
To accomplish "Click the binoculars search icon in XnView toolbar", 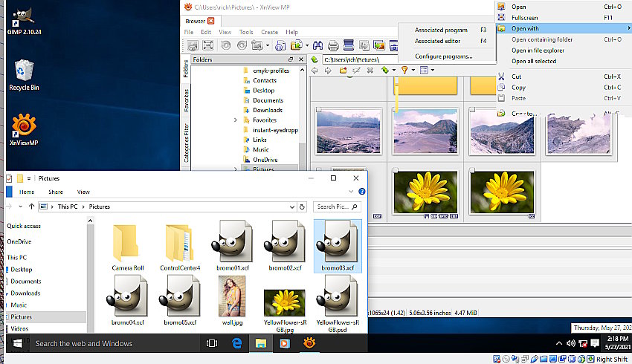I will [x=317, y=46].
